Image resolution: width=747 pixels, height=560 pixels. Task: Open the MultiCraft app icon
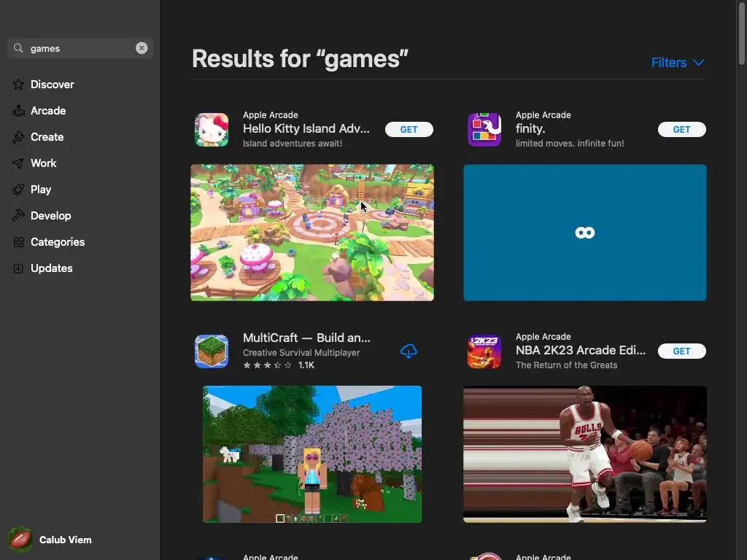212,351
